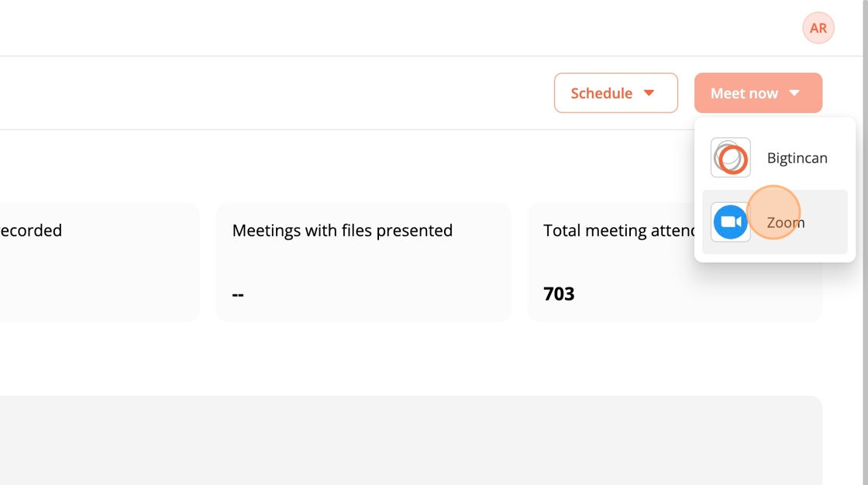This screenshot has height=485, width=868.
Task: Open the AR user avatar
Action: coord(818,29)
